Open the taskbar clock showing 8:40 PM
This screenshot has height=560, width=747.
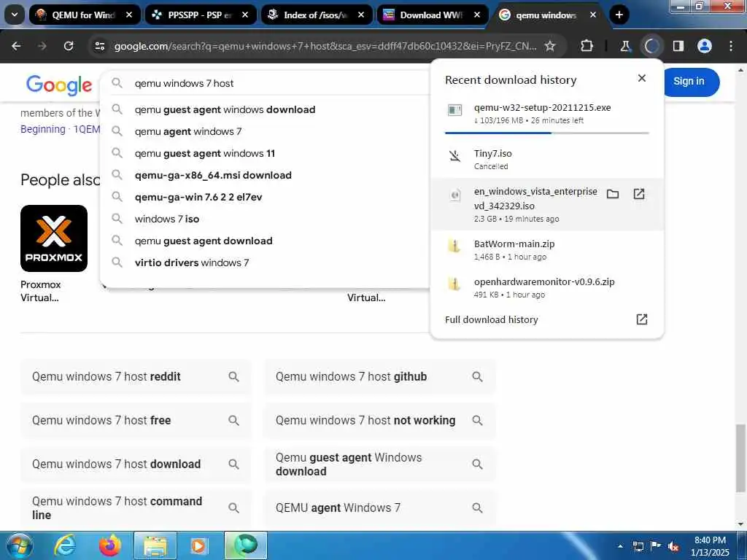pyautogui.click(x=710, y=546)
